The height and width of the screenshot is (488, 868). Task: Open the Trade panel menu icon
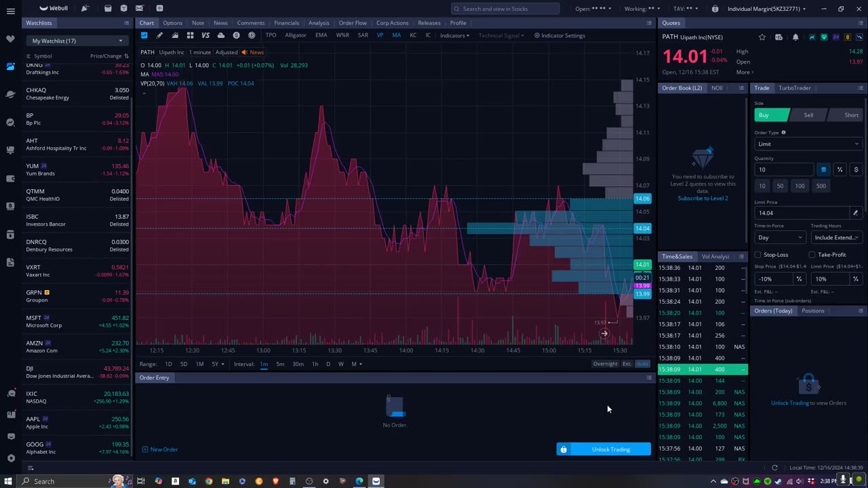pos(861,88)
